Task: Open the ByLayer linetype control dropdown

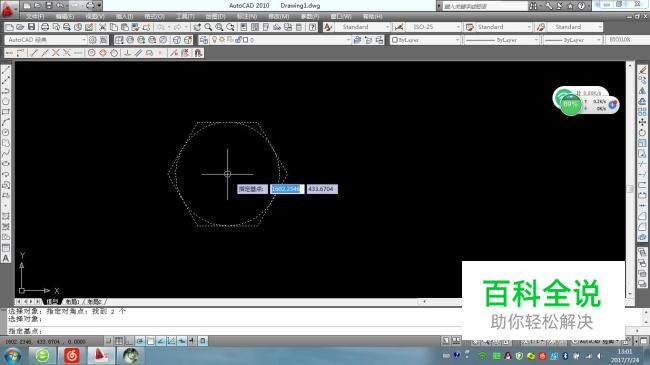Action: (x=501, y=40)
